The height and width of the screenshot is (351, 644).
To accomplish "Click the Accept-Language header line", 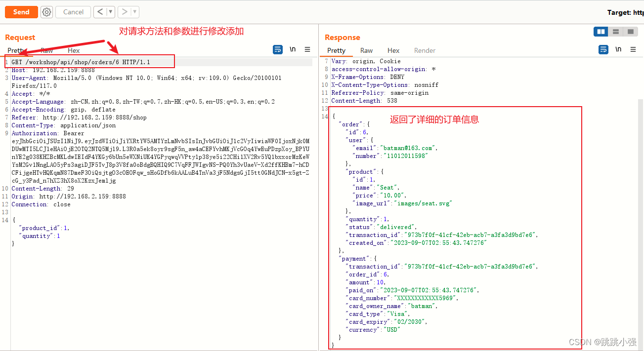I will pos(143,102).
